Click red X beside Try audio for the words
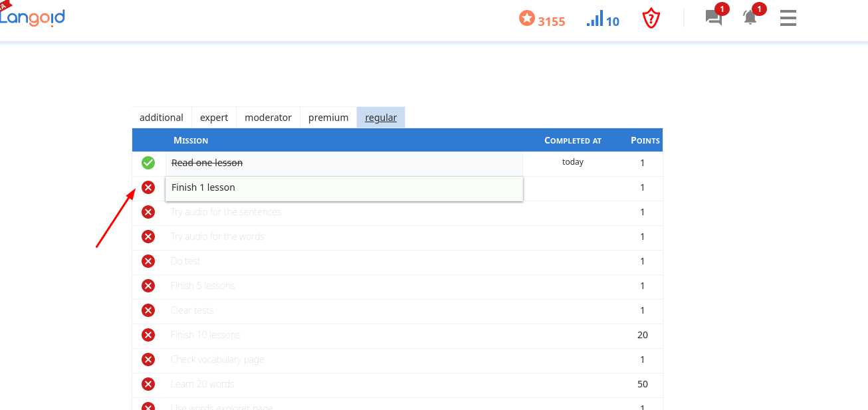This screenshot has width=868, height=410. point(148,237)
